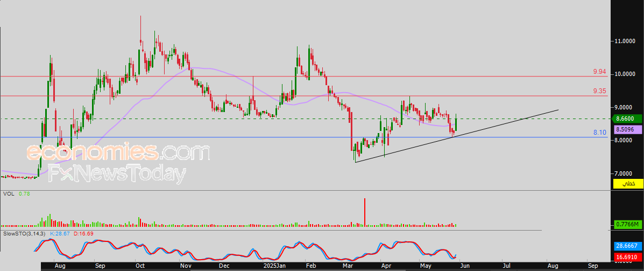Click the Nov label on time axis
Screen dimensions: 644x271
point(186,266)
